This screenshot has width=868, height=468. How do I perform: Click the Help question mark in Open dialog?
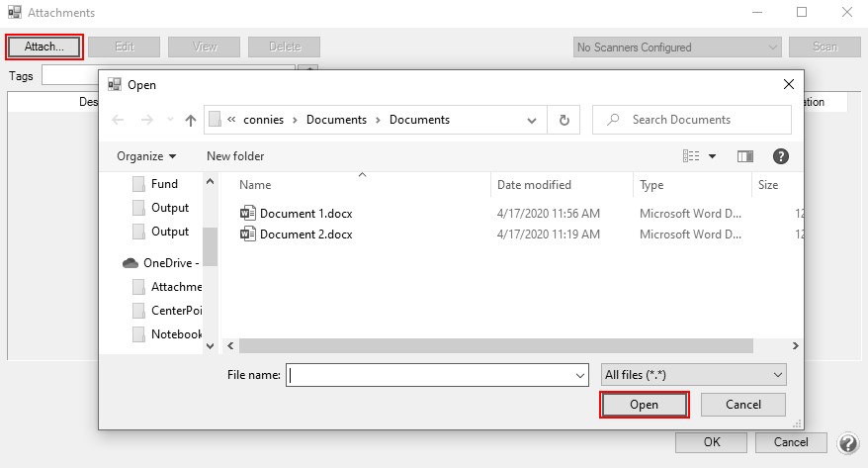click(780, 156)
